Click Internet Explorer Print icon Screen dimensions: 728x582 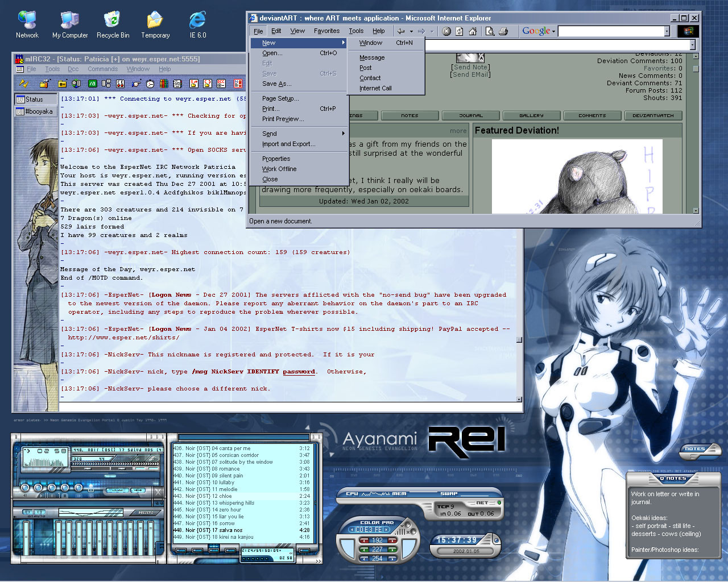pos(503,31)
